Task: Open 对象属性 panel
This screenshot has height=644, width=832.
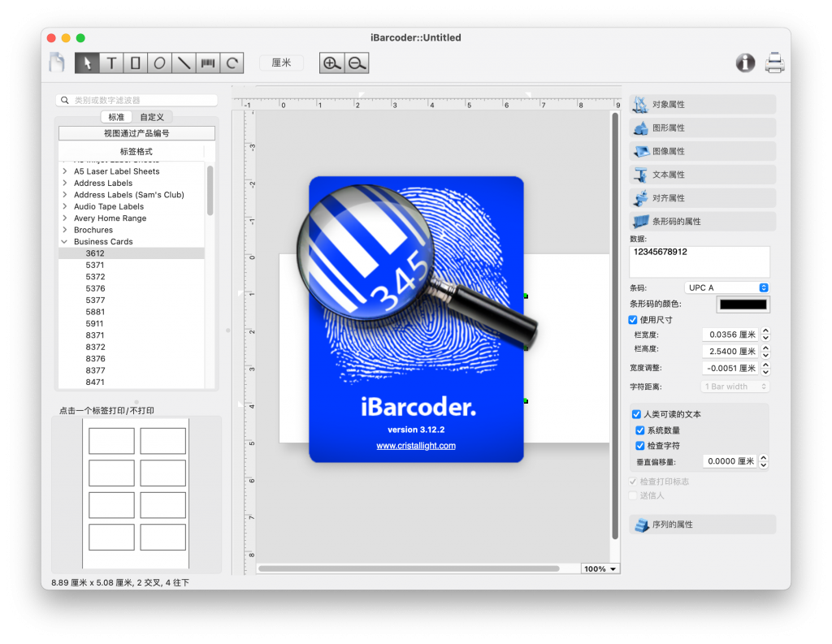Action: pos(703,105)
